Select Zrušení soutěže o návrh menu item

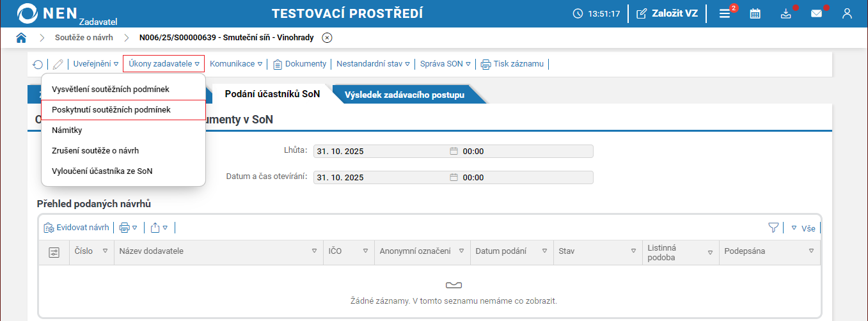(x=123, y=150)
